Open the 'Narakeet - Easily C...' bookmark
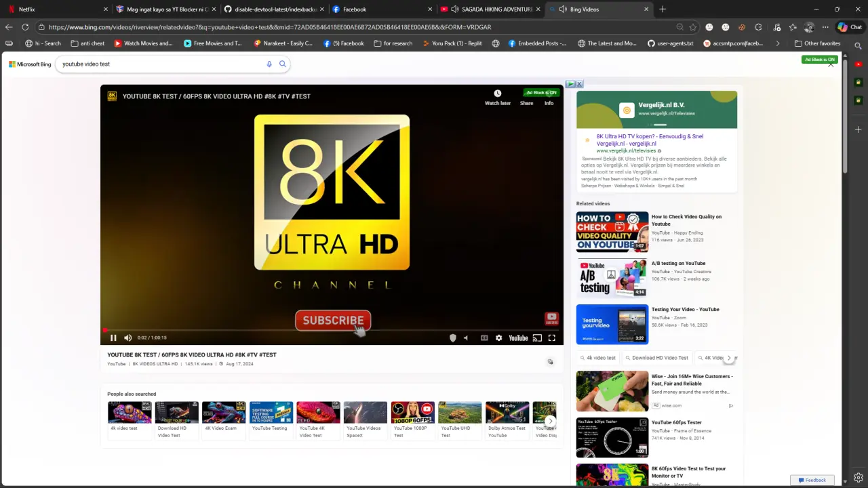The height and width of the screenshot is (488, 868). [283, 43]
